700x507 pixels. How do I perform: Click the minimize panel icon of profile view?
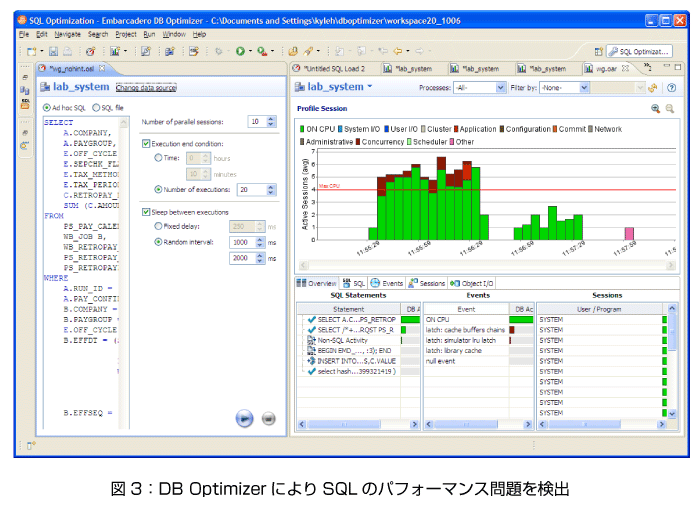(x=666, y=67)
